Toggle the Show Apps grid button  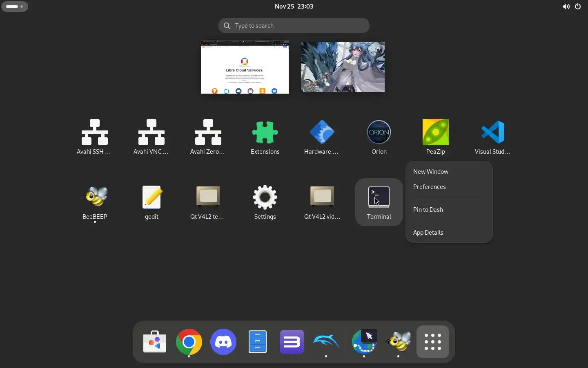433,342
